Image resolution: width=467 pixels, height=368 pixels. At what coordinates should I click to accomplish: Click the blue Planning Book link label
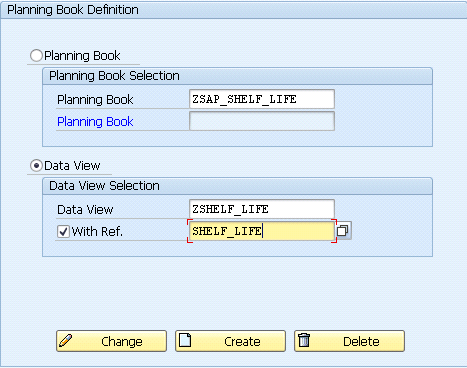coord(95,121)
